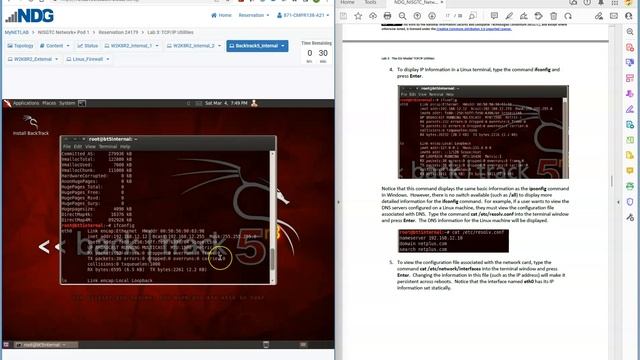This screenshot has height=360, width=640.
Task: Open Creative Commons license link in PDF
Action: 474,29
